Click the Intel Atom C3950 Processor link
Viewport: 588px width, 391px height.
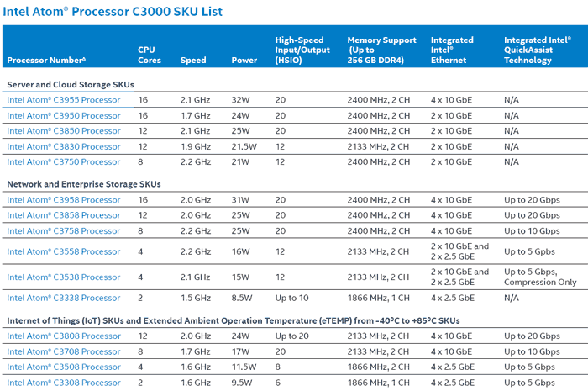point(64,115)
